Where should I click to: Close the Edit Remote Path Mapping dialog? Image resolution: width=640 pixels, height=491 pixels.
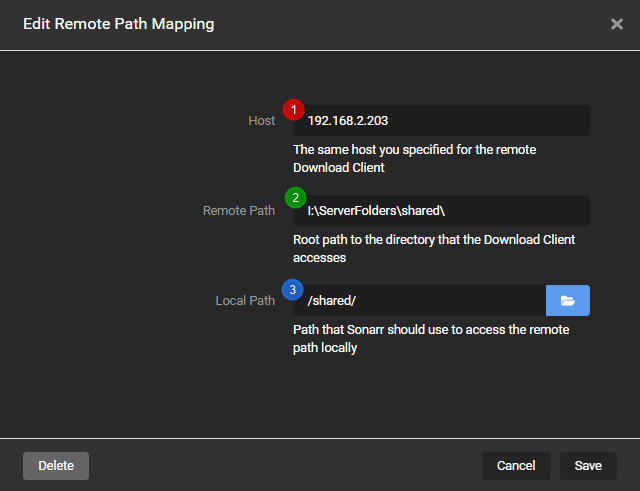(616, 24)
